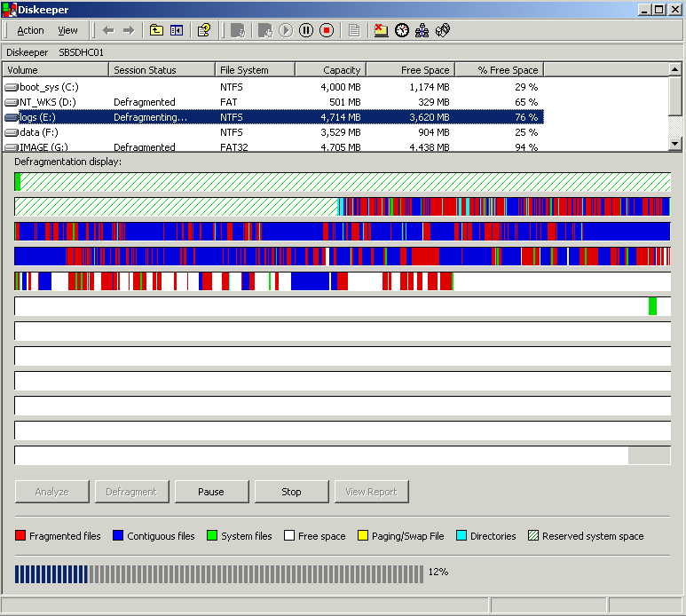Viewport: 686px width, 616px height.
Task: Select the boot_sys (C:) volume row
Action: point(273,87)
